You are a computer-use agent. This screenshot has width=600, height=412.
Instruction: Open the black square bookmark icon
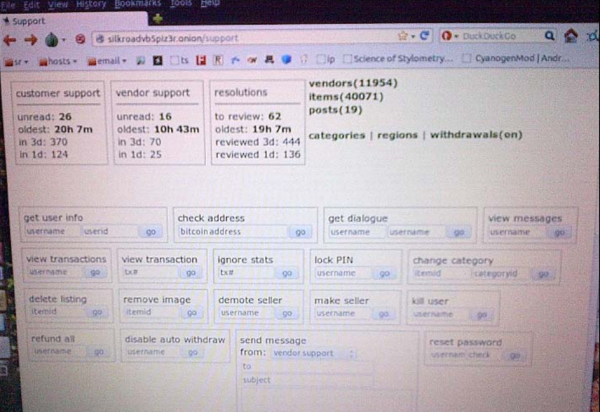click(158, 60)
